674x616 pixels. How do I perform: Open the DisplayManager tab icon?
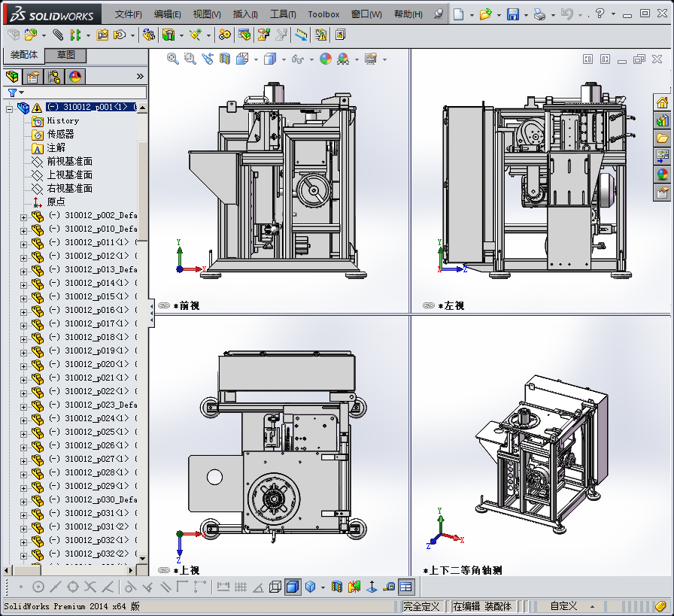[75, 76]
